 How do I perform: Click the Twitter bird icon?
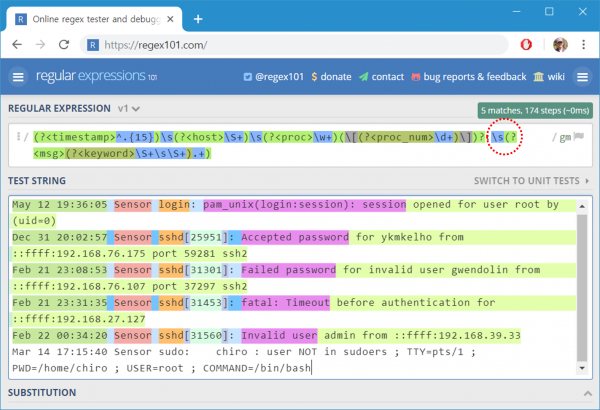[248, 77]
